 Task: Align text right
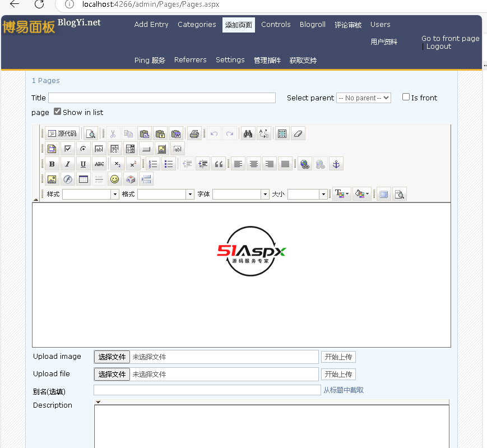(x=270, y=164)
